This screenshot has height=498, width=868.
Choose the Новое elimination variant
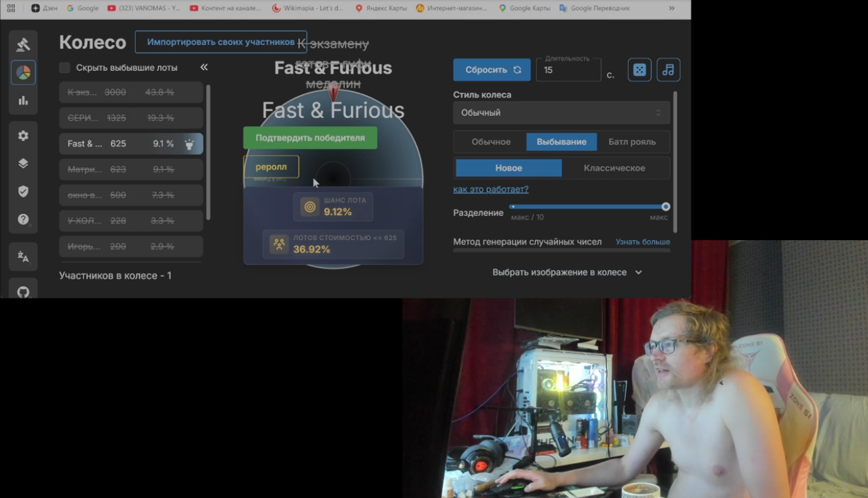point(509,168)
